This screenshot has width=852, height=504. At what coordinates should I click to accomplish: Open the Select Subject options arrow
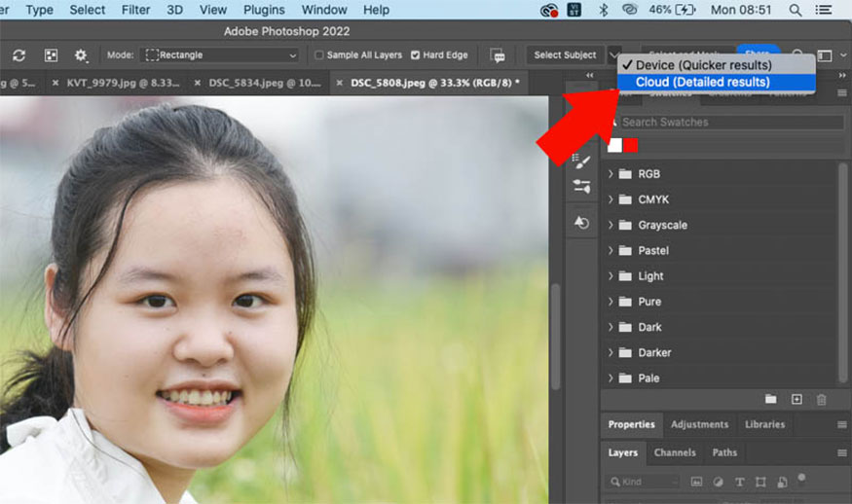pyautogui.click(x=612, y=54)
